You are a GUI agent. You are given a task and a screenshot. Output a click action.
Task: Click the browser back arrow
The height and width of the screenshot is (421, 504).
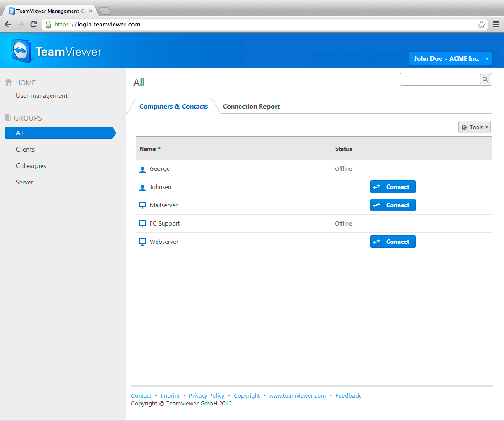click(8, 24)
